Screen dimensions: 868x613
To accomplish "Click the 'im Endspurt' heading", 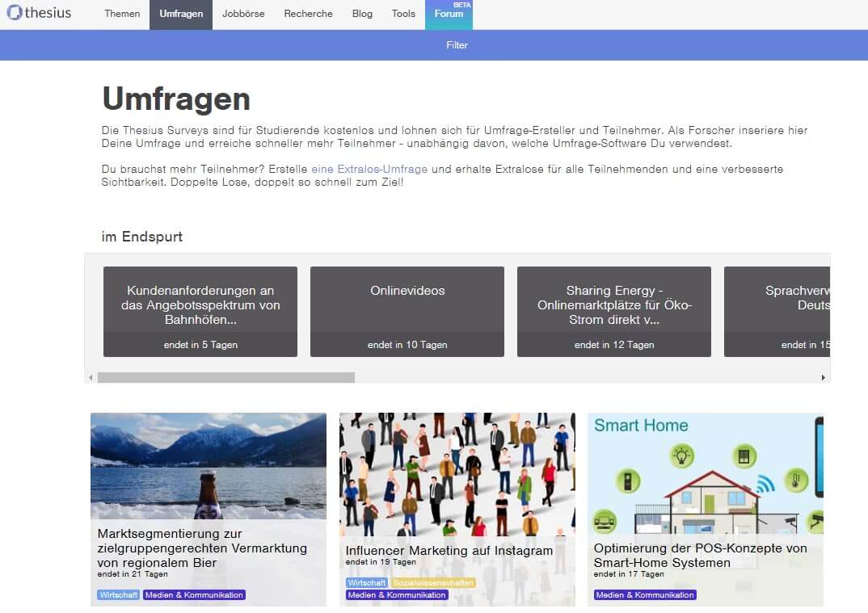I will pos(141,237).
